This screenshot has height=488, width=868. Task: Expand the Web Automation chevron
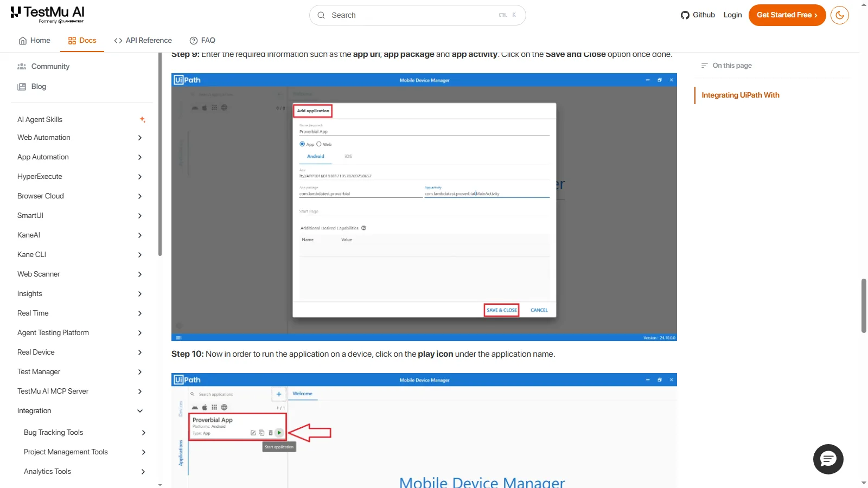pyautogui.click(x=140, y=138)
